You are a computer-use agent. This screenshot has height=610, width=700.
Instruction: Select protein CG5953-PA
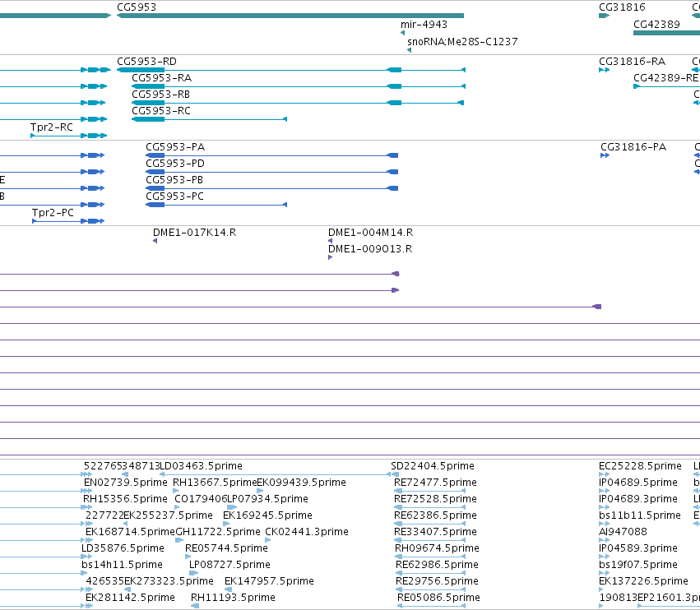coord(175,147)
